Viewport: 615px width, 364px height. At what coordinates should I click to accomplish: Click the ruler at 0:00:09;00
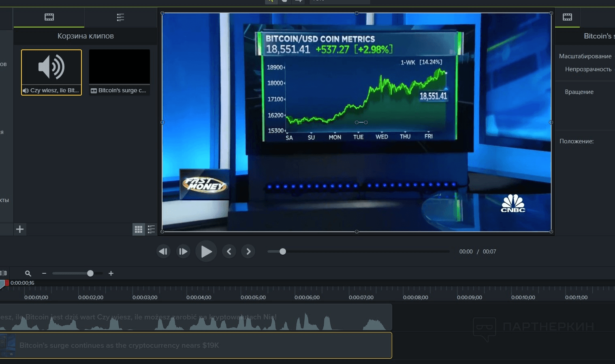(470, 297)
